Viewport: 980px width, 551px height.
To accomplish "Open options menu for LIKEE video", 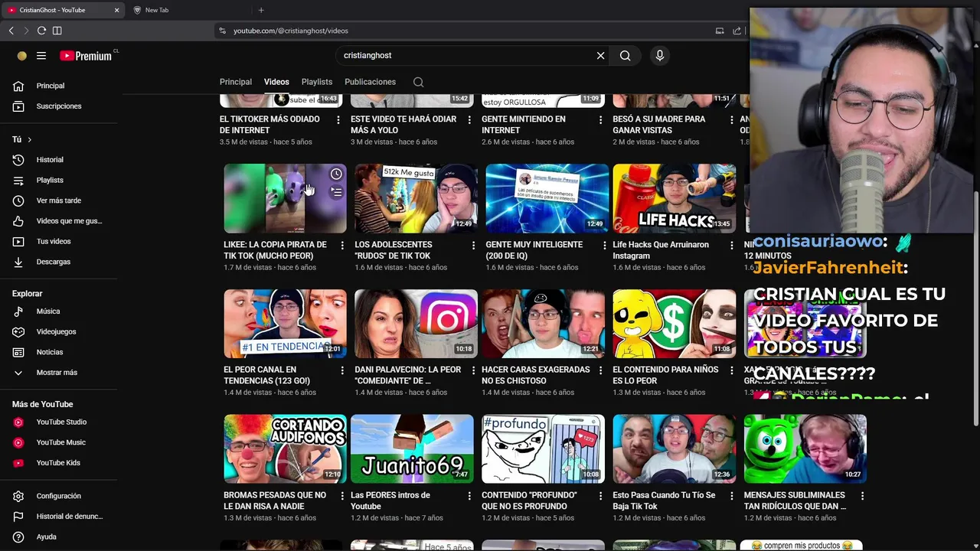I will click(342, 246).
